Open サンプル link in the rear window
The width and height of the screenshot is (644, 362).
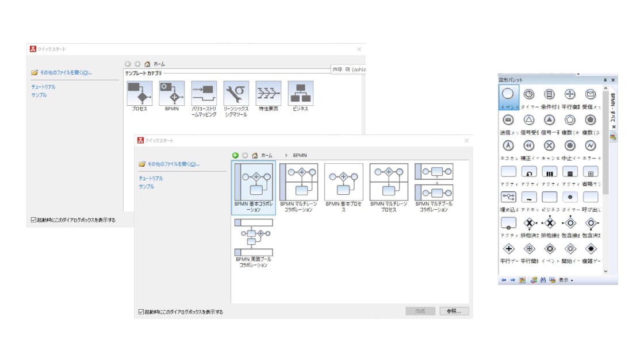(39, 95)
